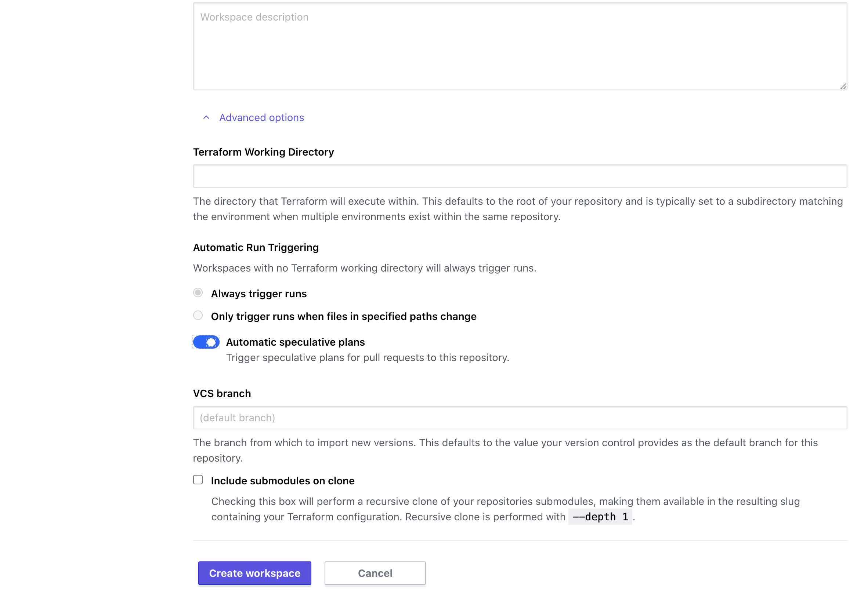Viewport: 868px width, 615px height.
Task: Click the blue speculative plans switch knob
Action: pyautogui.click(x=211, y=342)
